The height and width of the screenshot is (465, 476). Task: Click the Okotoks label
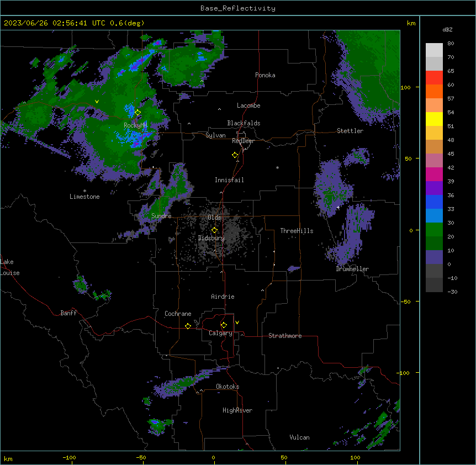click(x=228, y=387)
